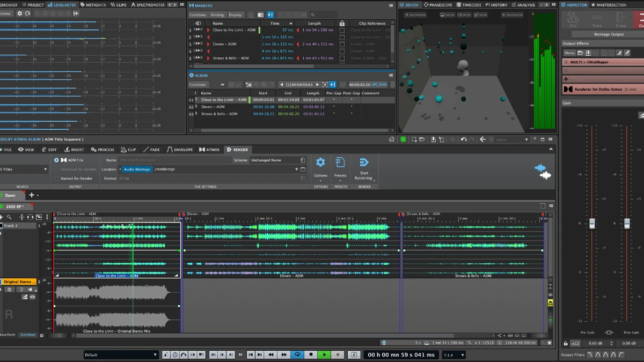Click the home icon above the montage timeline

[392, 139]
